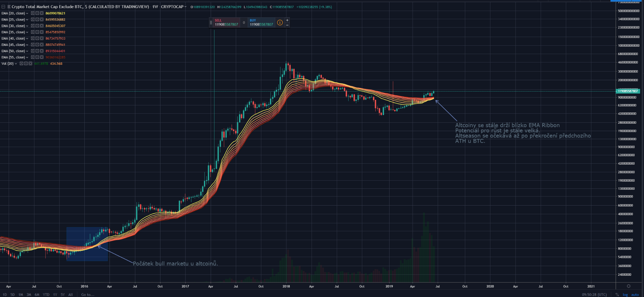Expand the EMA (35, close) dropdown arrow
This screenshot has width=644, height=297.
(x=27, y=32)
